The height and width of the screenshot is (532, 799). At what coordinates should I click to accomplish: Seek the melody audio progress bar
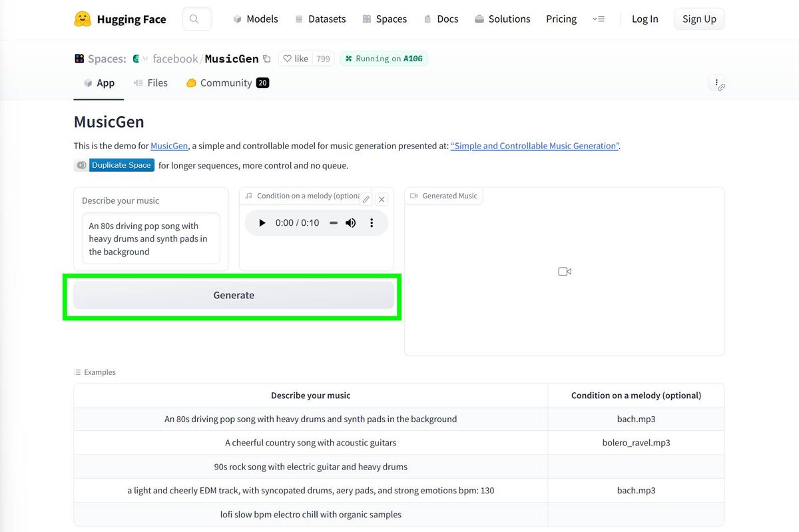click(333, 223)
